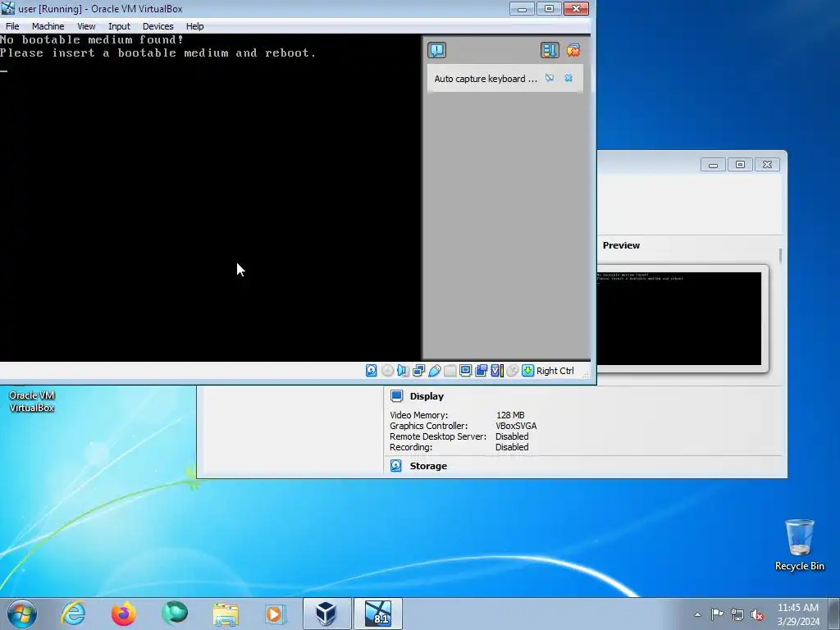Click the Remote Desktop Server Disabled value

click(512, 436)
